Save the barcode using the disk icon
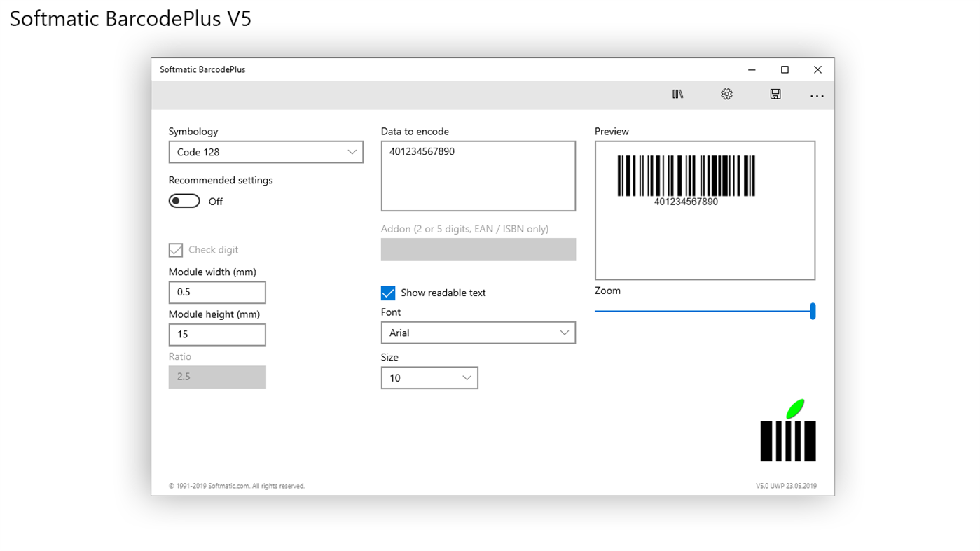Image resolution: width=980 pixels, height=551 pixels. point(775,93)
